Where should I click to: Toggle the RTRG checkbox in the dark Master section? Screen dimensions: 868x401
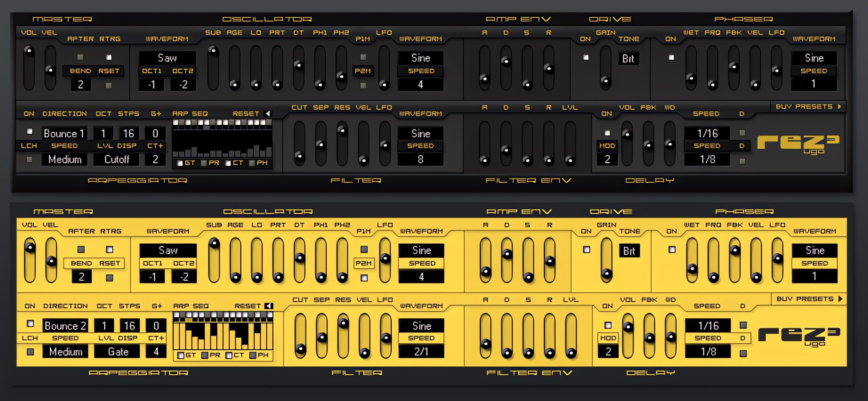[109, 57]
